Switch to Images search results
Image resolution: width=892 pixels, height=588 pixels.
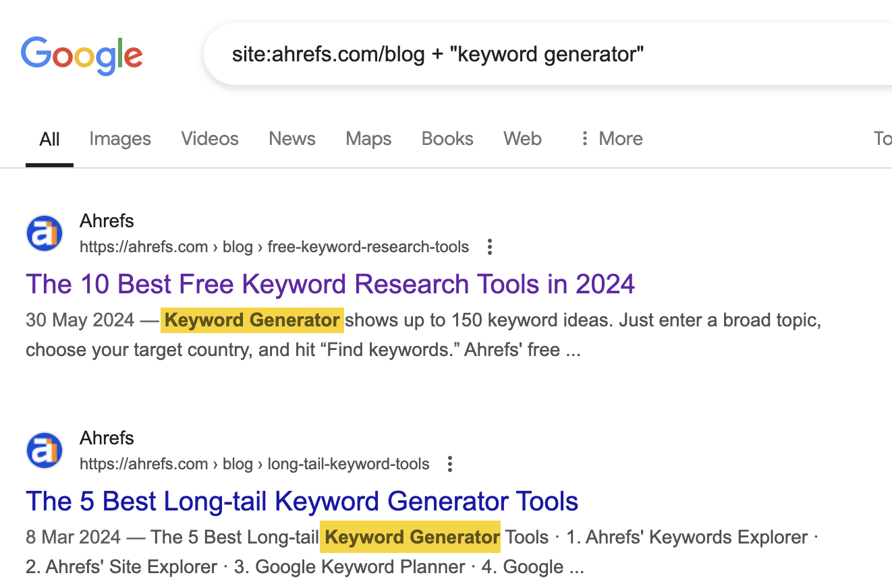click(119, 138)
